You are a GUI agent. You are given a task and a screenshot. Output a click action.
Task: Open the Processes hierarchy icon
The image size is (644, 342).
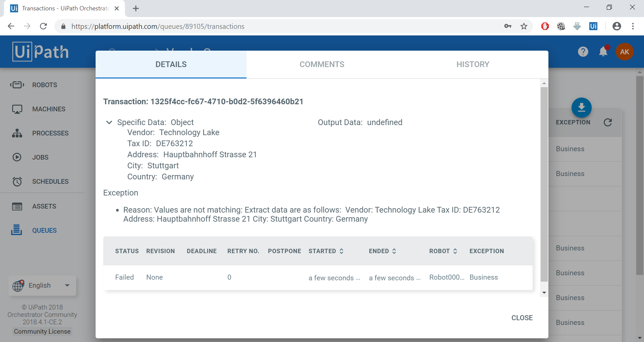(17, 133)
